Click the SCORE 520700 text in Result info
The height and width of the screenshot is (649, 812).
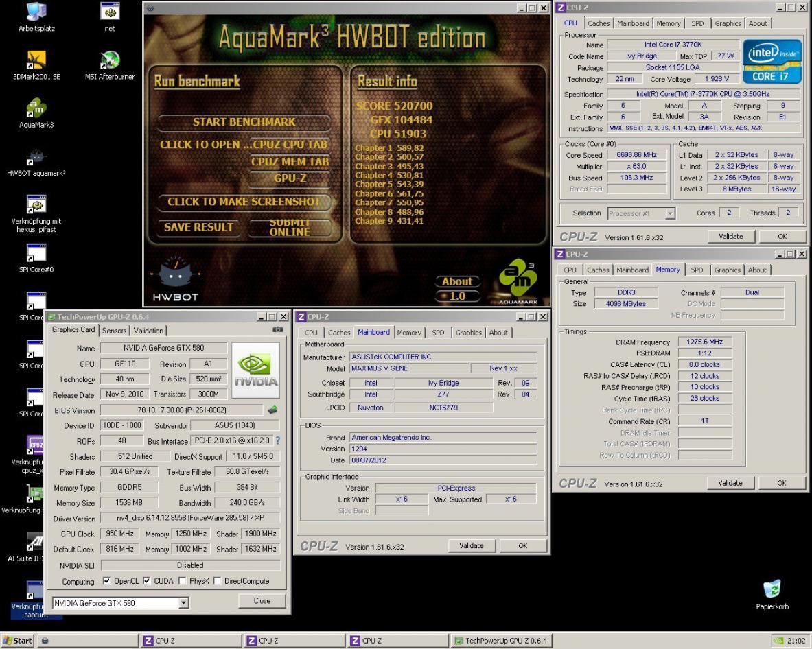coord(394,106)
